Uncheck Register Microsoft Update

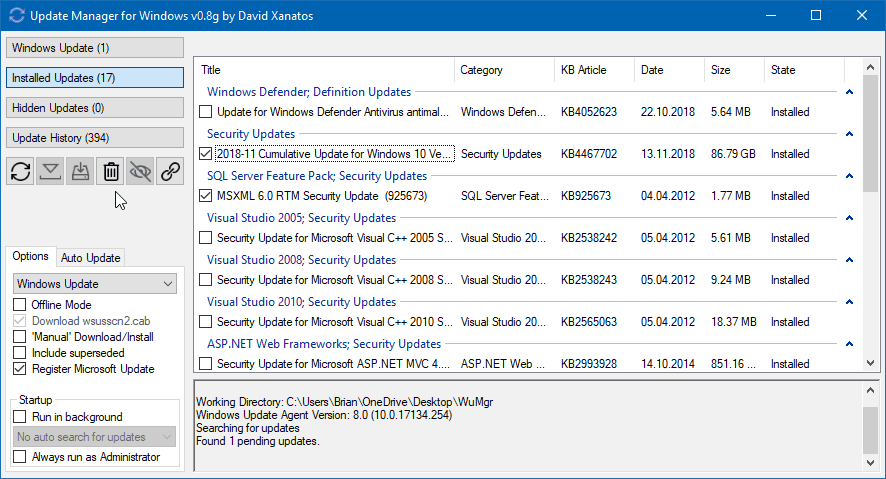coord(20,369)
